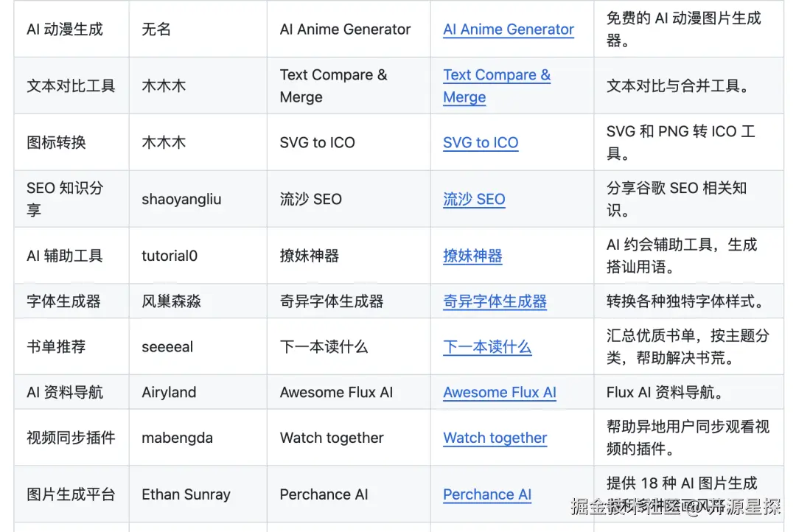The image size is (796, 532).
Task: Open the 奇异字体生成器 link
Action: (494, 301)
